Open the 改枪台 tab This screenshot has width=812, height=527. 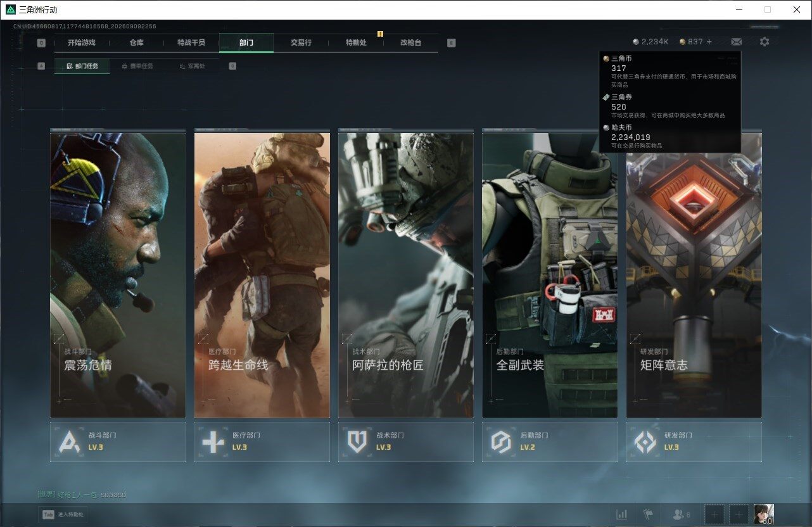(x=410, y=43)
